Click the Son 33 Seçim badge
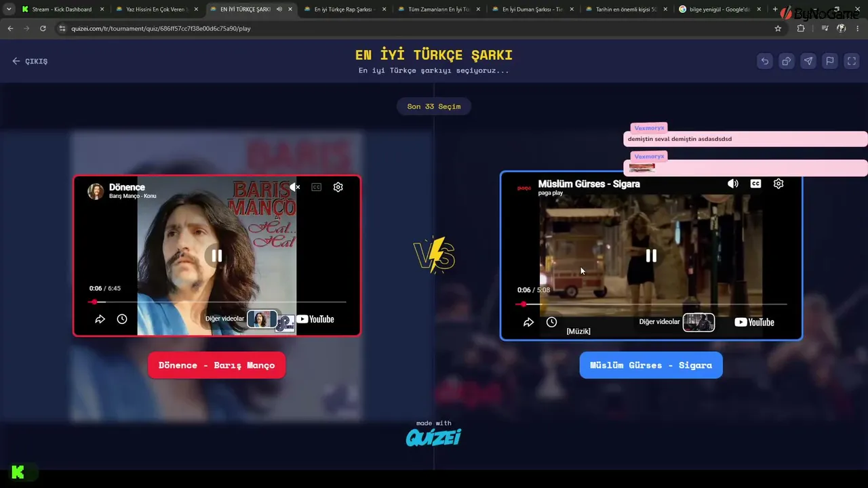This screenshot has width=868, height=488. tap(434, 106)
